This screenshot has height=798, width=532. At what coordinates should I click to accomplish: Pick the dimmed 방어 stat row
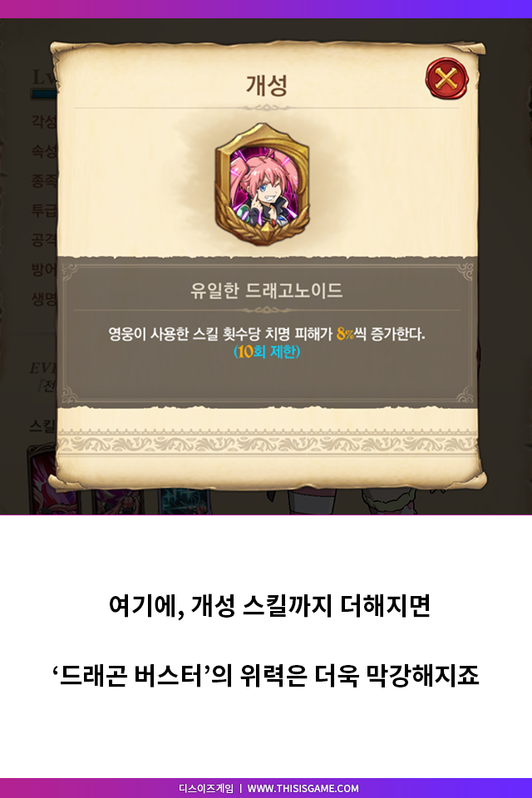click(x=44, y=269)
